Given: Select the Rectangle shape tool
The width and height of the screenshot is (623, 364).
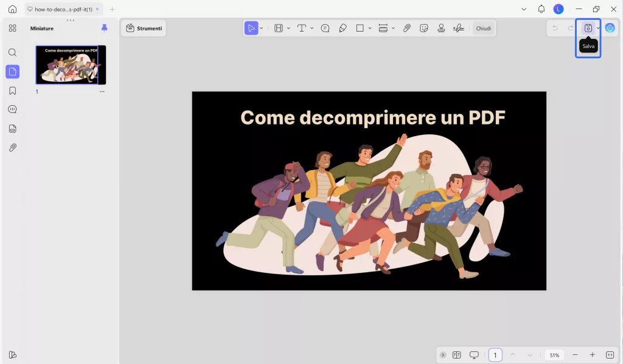Looking at the screenshot, I should tap(360, 28).
